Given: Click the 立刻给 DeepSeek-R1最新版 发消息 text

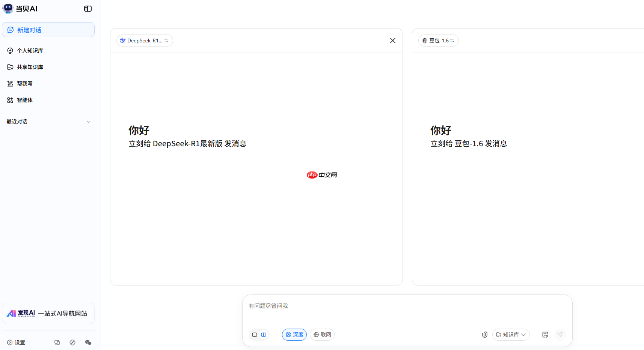Looking at the screenshot, I should click(187, 144).
